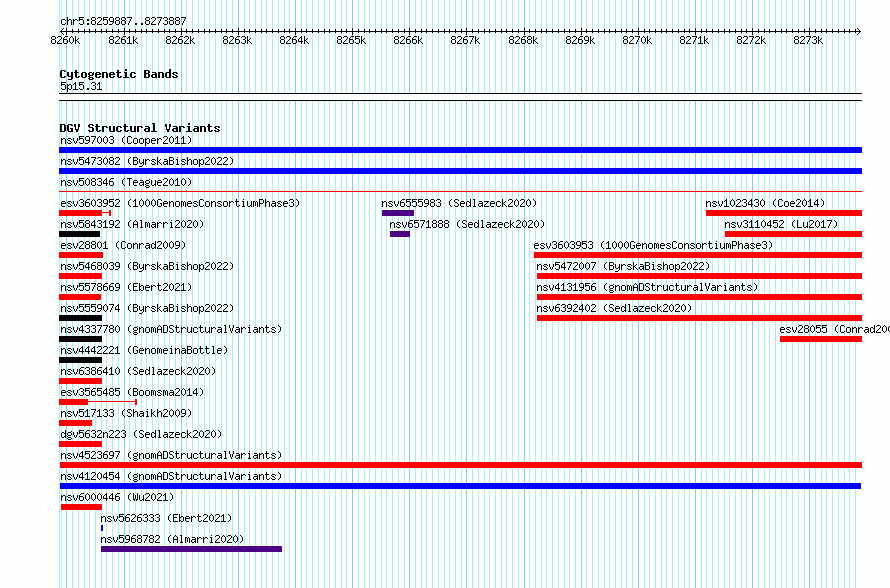Click the 8268k ruler mark

pos(523,40)
